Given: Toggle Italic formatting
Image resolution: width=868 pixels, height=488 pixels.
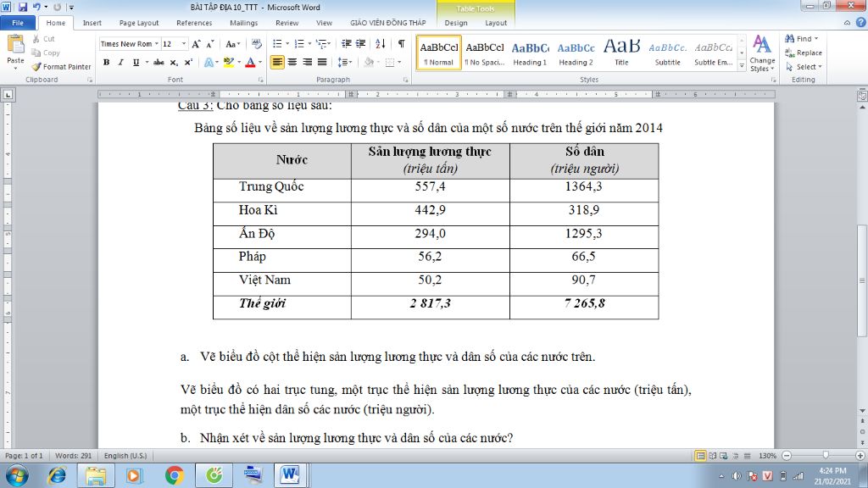Looking at the screenshot, I should 120,63.
